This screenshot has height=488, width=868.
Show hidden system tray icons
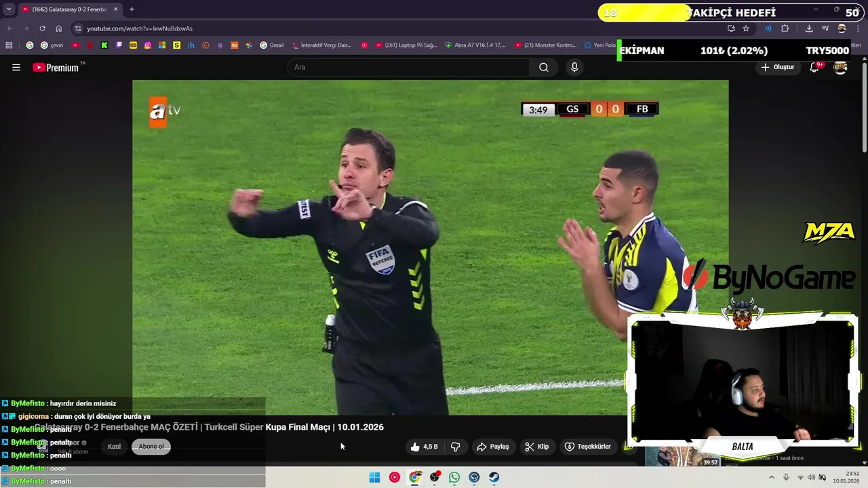pyautogui.click(x=771, y=477)
